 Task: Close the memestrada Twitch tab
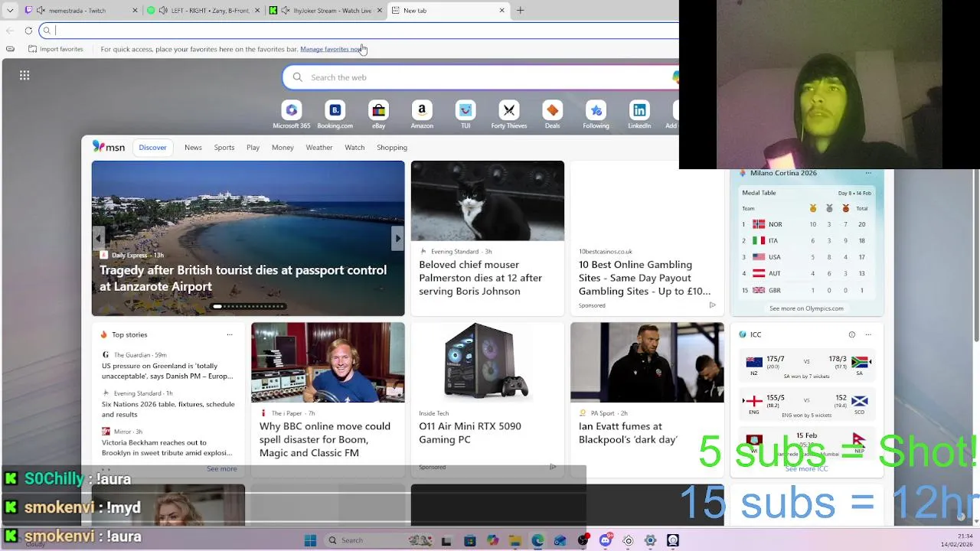135,11
